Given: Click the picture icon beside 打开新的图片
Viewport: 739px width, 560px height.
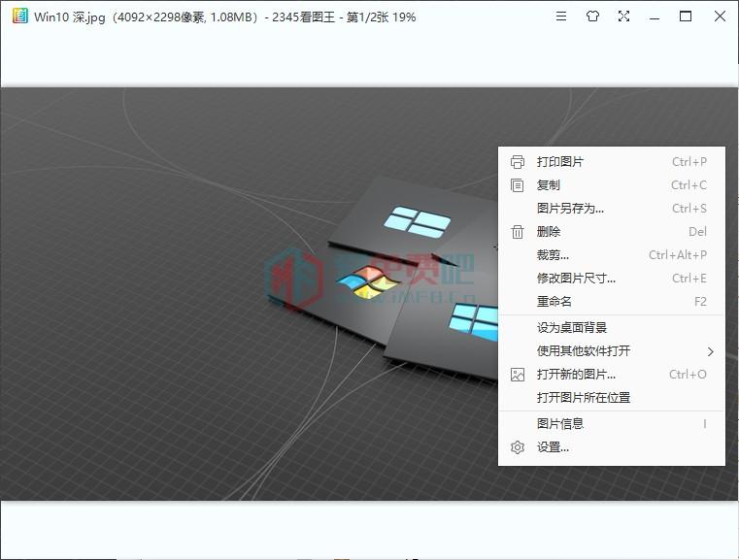Looking at the screenshot, I should (517, 375).
